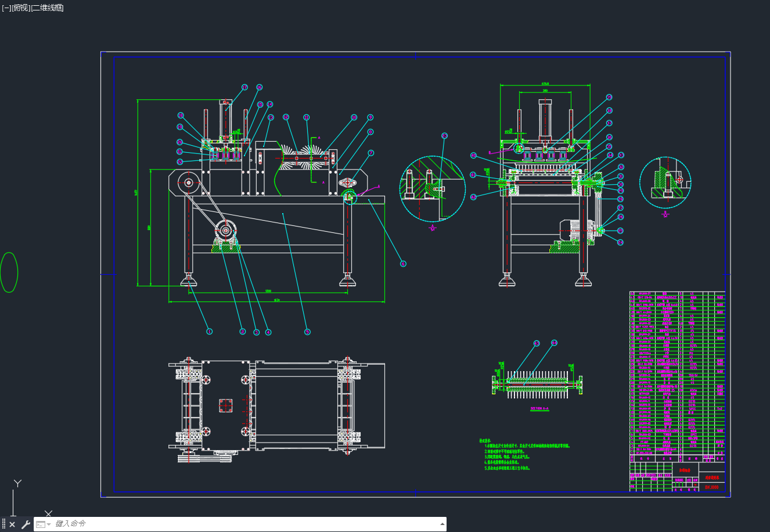Open the recent commands dropdown

43,524
